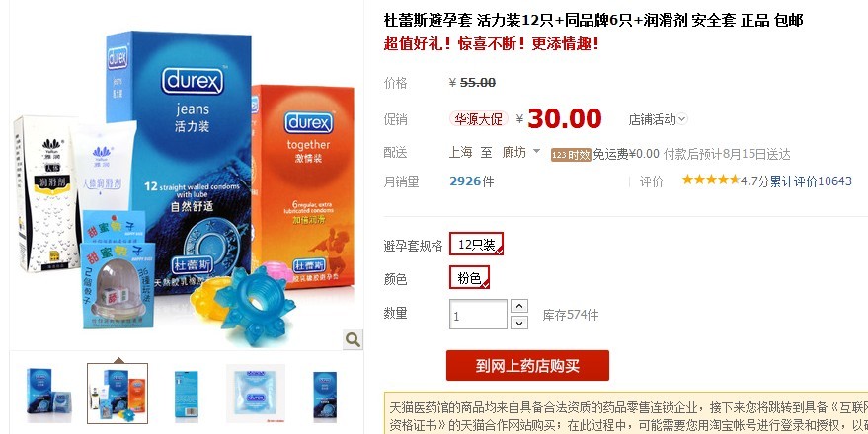The image size is (868, 434).
Task: Click the quantity input field
Action: pos(478,315)
